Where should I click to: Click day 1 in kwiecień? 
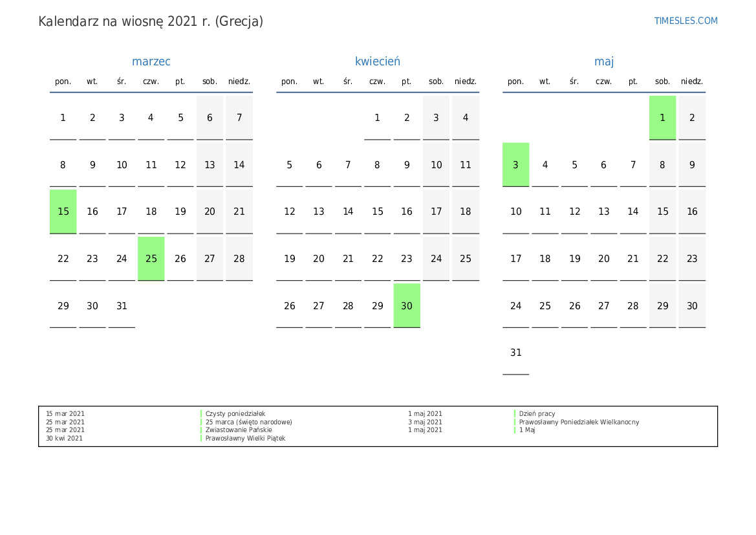[378, 118]
